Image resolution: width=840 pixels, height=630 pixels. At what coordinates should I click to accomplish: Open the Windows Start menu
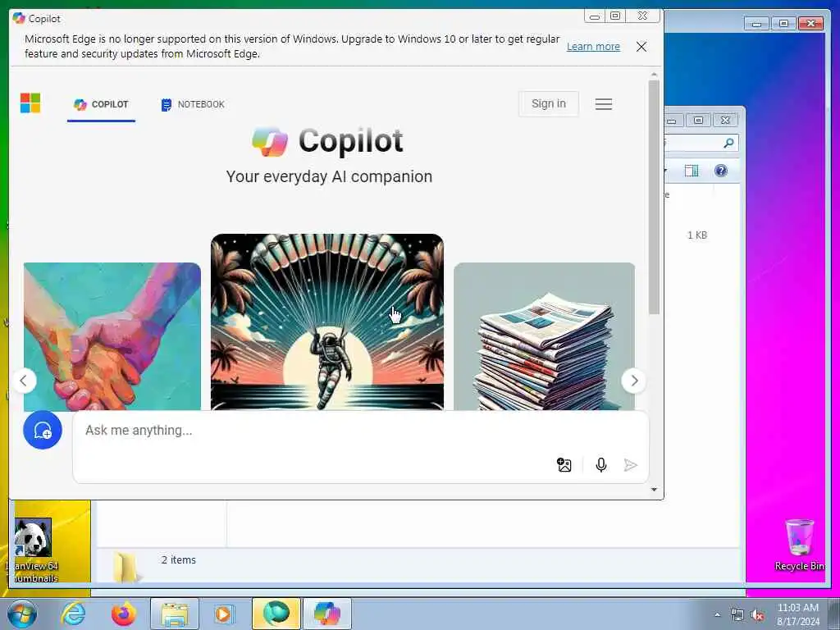tap(21, 614)
